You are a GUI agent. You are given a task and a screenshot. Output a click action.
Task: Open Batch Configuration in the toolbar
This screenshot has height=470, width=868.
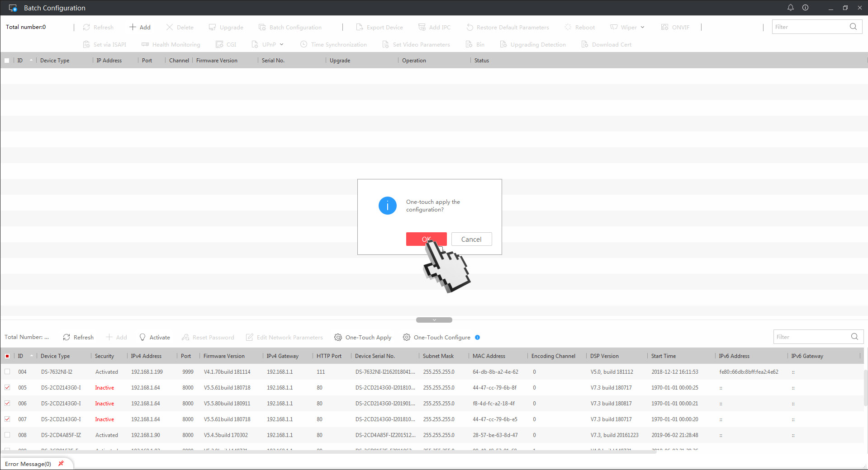tap(290, 27)
